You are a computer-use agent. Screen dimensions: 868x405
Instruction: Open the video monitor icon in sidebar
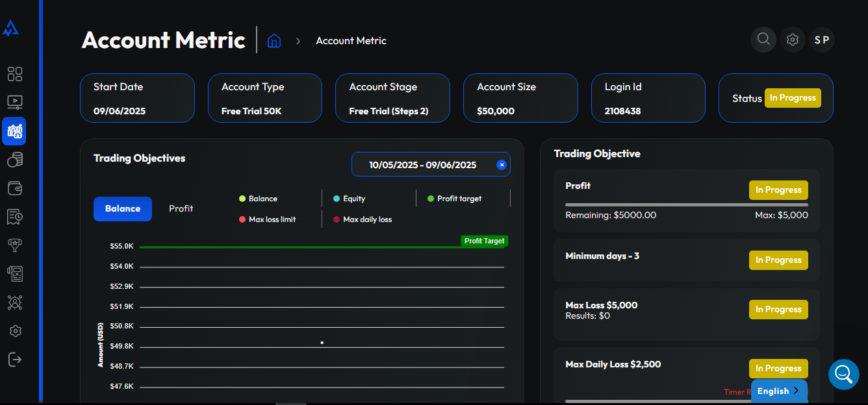[x=15, y=102]
